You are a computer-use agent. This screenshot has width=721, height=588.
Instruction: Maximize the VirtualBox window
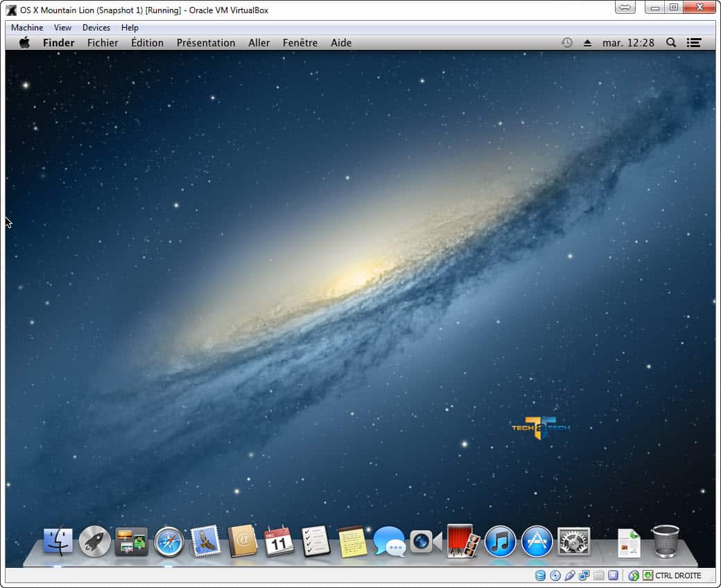click(x=674, y=7)
